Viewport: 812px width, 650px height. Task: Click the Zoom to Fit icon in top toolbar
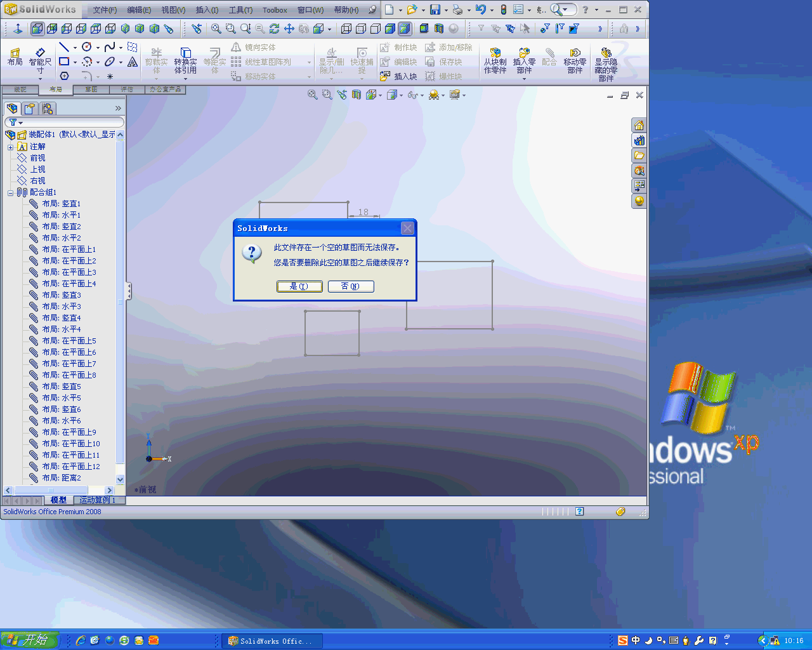[216, 29]
